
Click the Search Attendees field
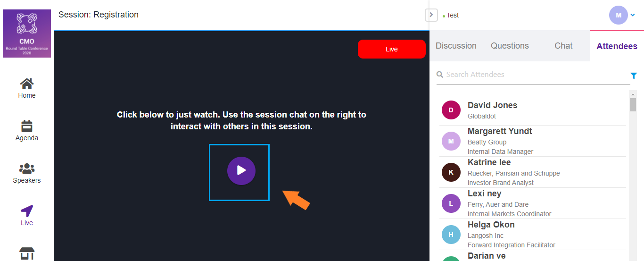533,75
